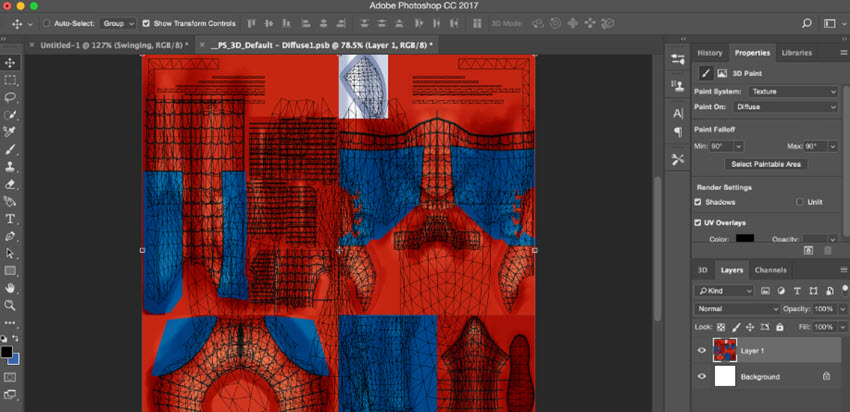850x412 pixels.
Task: Click the 3D orbit mode icon
Action: click(538, 23)
